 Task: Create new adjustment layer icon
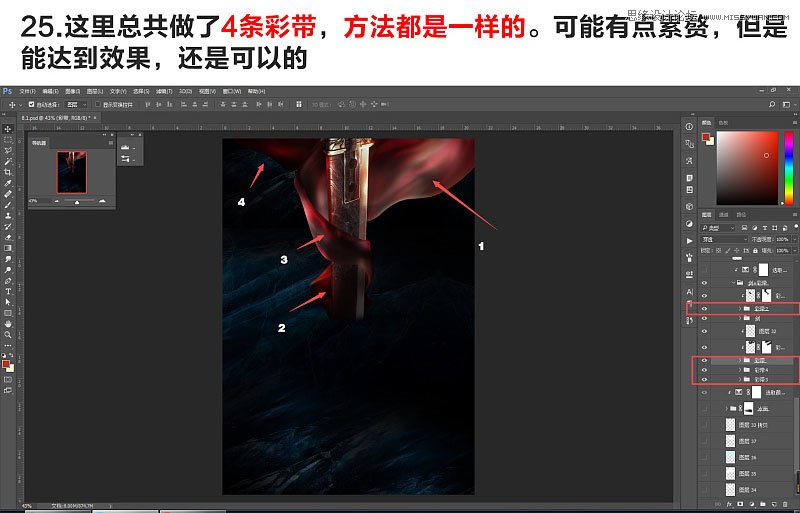coord(752,504)
